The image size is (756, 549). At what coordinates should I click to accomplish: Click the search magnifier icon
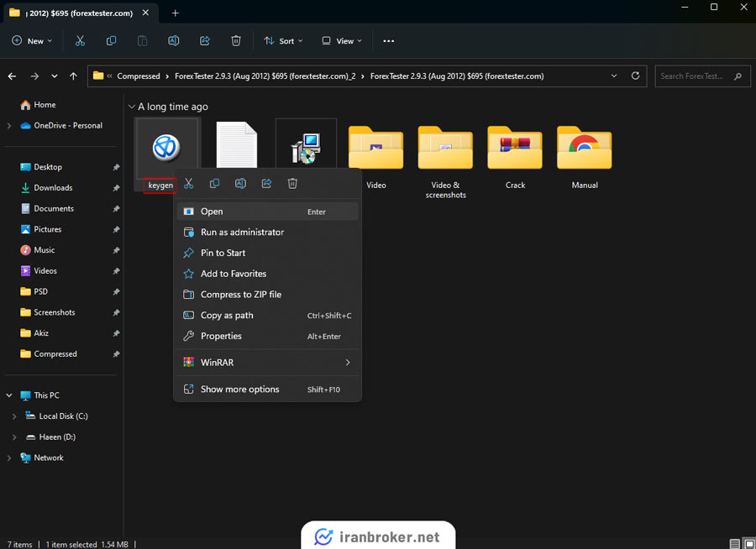[738, 76]
